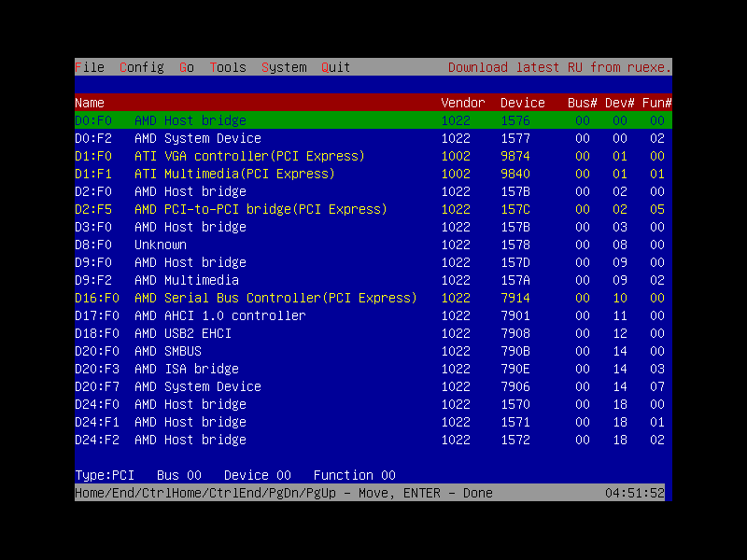Select the D20:F3 AMD ISA bridge row
Screen dimensions: 747x560
(x=373, y=369)
